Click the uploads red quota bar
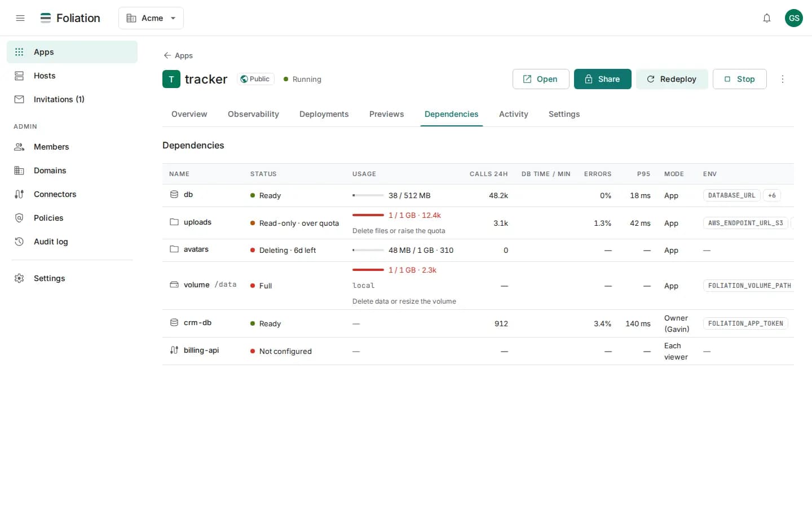 (368, 215)
